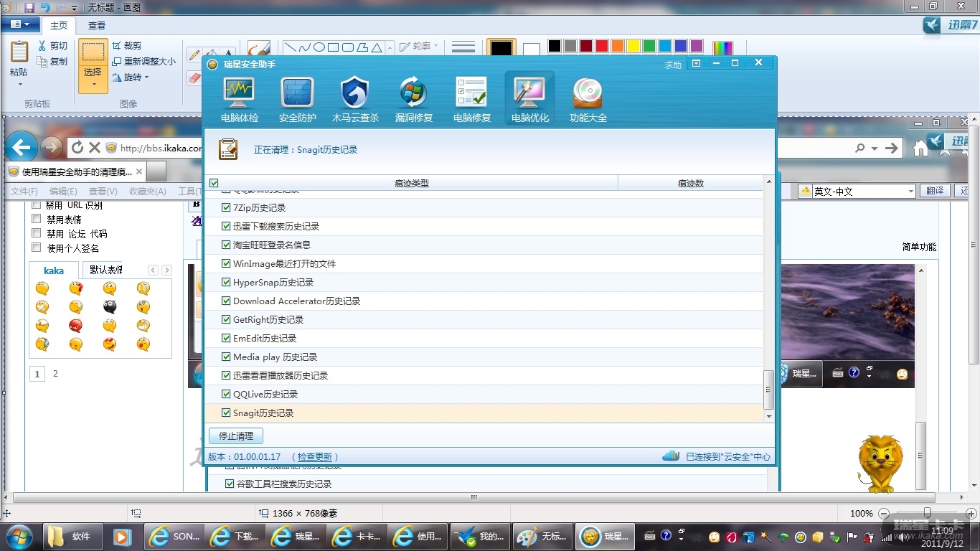Open 电脑体检 in Rising assistant
Screen dimensions: 980x551
240,99
